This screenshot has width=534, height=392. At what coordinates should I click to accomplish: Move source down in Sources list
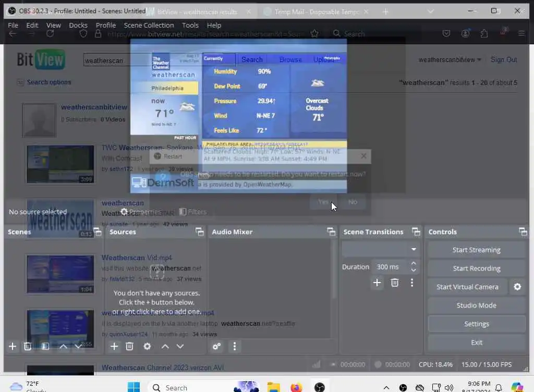pyautogui.click(x=180, y=347)
